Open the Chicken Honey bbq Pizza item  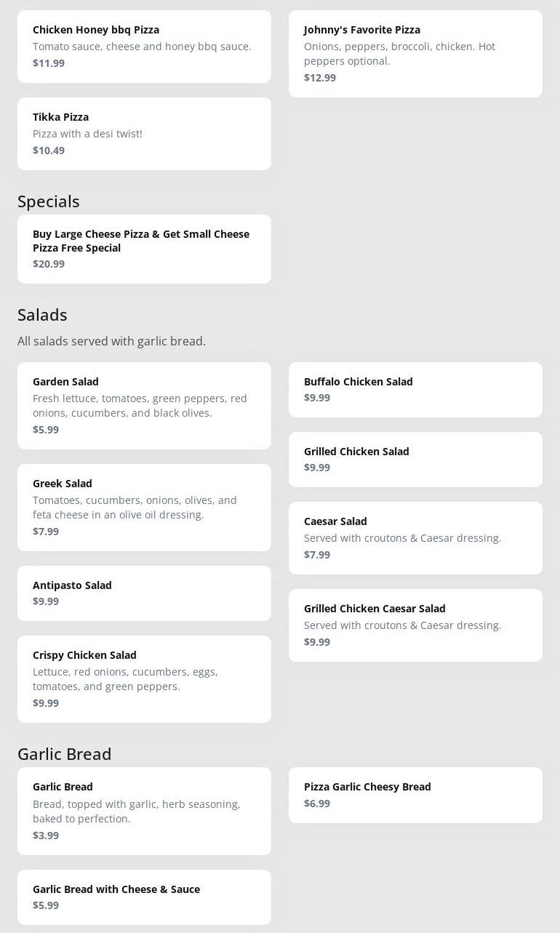(144, 47)
